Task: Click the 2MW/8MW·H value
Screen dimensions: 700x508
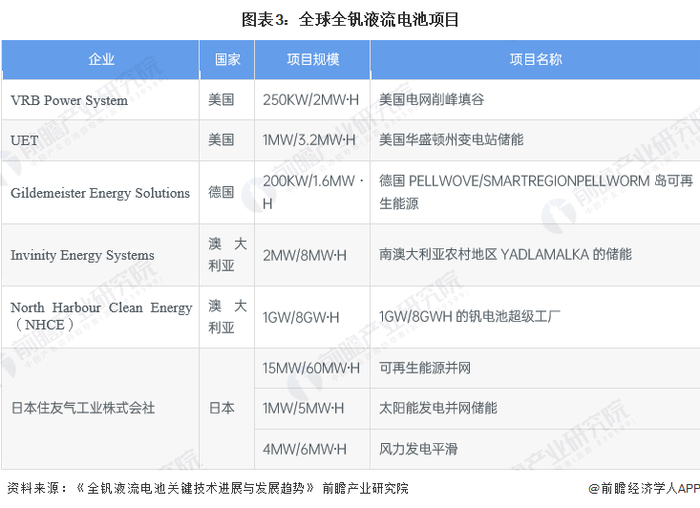Action: pos(304,256)
